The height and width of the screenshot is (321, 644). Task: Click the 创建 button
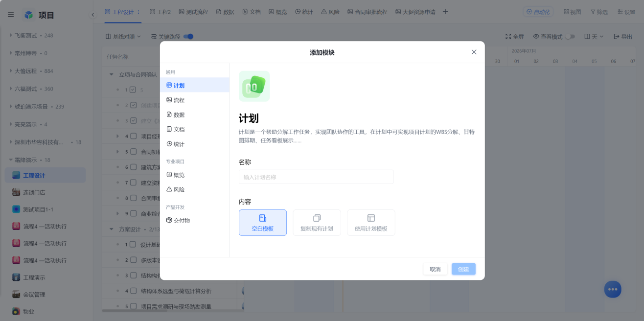pyautogui.click(x=463, y=269)
